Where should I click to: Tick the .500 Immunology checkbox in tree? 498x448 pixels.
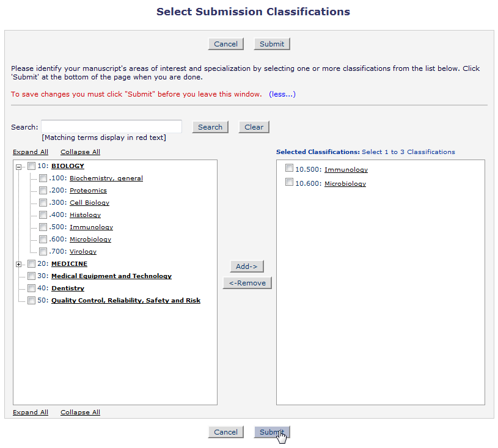point(43,227)
